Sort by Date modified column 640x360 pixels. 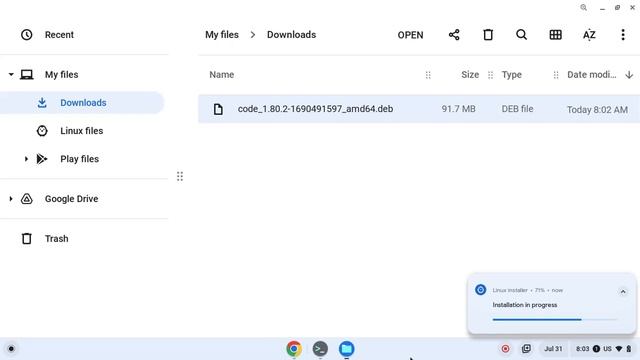(591, 75)
